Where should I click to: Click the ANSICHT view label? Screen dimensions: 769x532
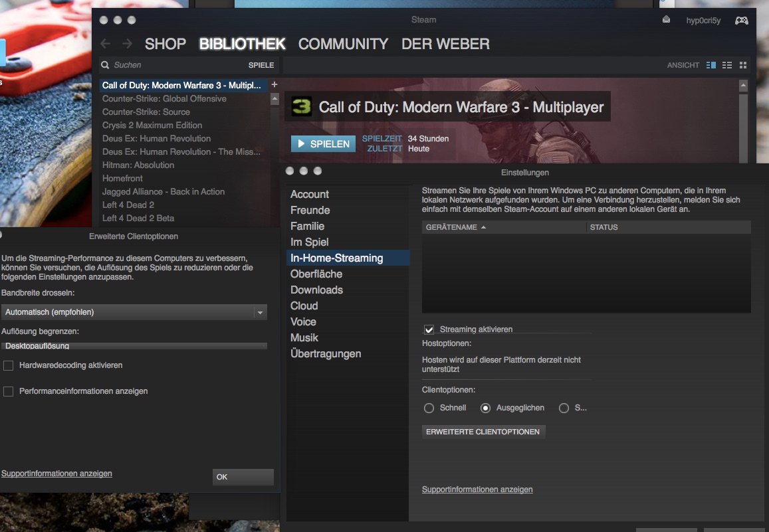[x=683, y=65]
